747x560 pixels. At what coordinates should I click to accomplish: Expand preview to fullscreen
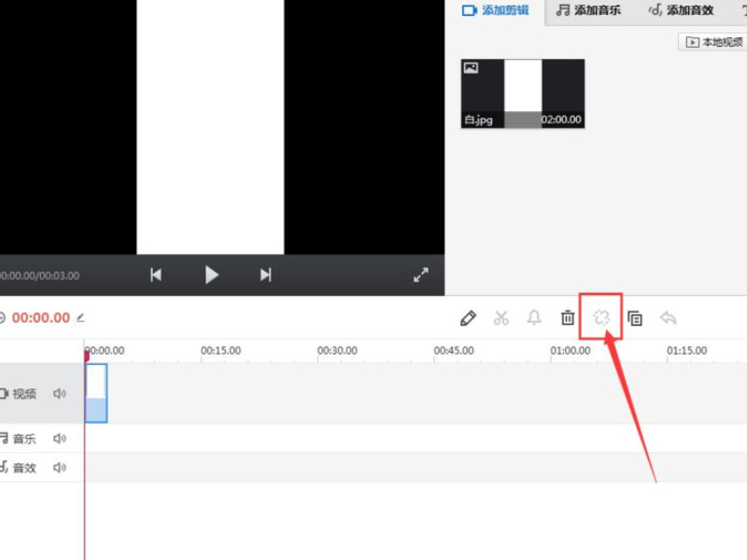tap(421, 274)
